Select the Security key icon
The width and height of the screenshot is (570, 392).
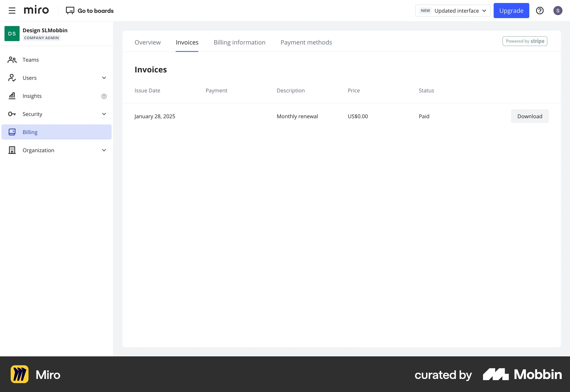(x=12, y=114)
